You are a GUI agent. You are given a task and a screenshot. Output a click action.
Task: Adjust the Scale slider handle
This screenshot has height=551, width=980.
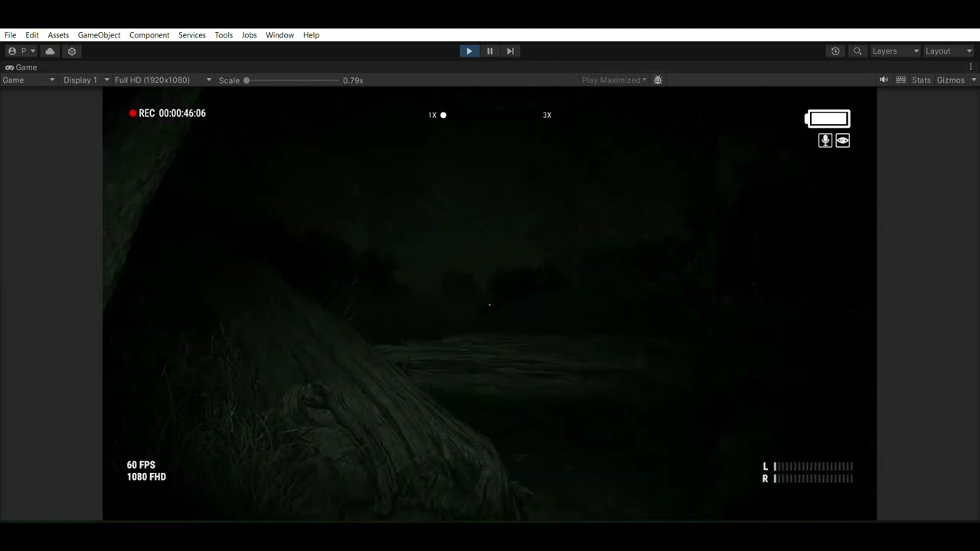point(247,80)
